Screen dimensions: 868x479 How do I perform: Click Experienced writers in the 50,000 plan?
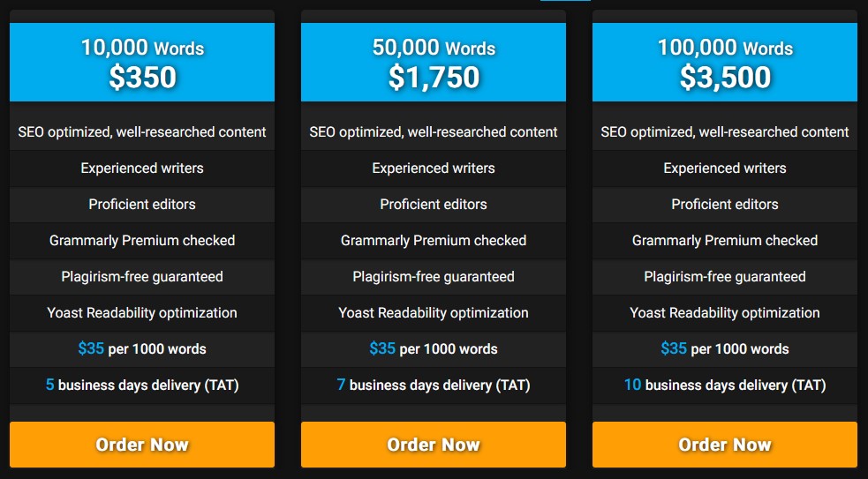[x=434, y=168]
